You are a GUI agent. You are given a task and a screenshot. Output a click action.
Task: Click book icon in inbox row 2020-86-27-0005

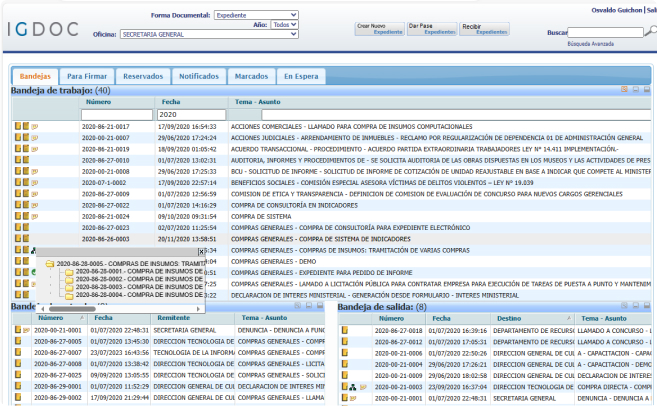[18, 341]
